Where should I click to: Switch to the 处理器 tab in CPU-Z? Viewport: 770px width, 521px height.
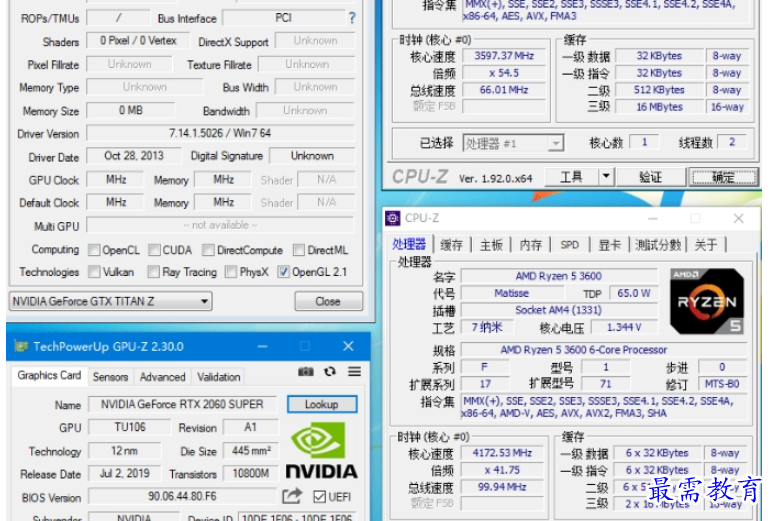pyautogui.click(x=409, y=244)
